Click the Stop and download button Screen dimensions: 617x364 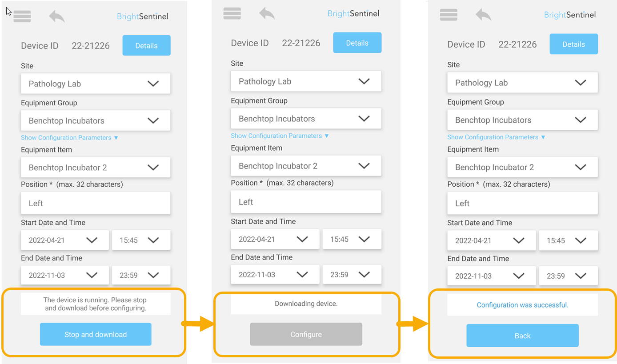tap(96, 334)
